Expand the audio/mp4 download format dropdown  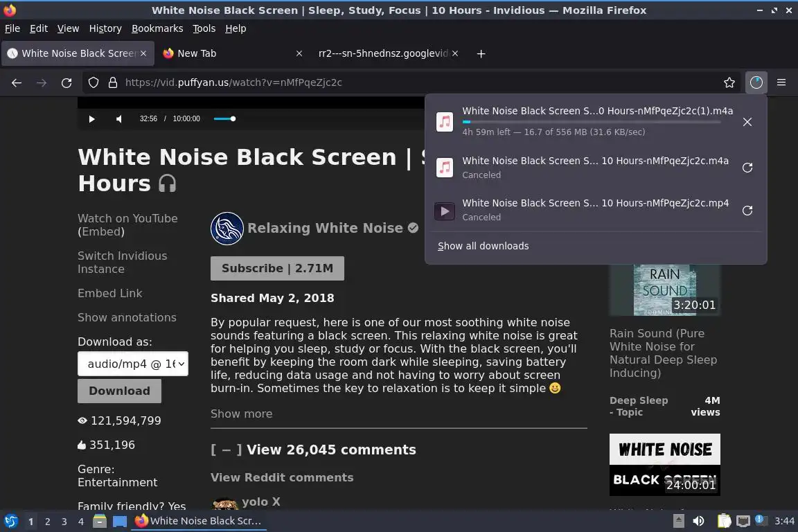point(133,364)
